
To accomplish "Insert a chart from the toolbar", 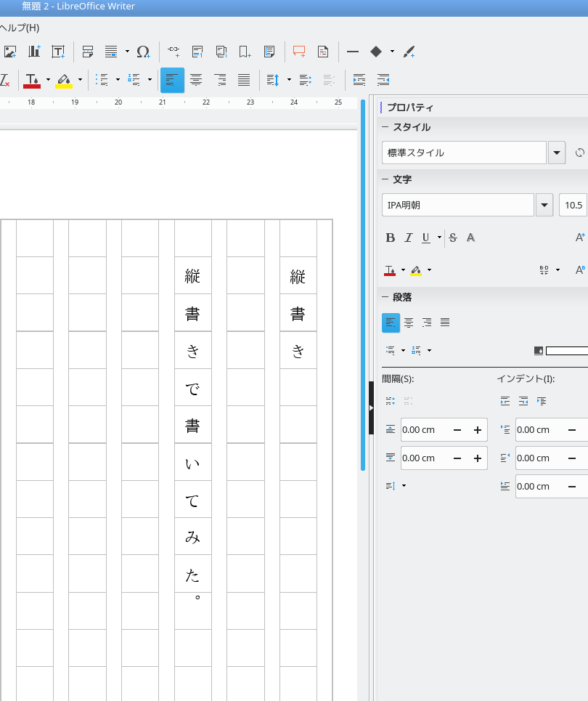I will (x=34, y=52).
